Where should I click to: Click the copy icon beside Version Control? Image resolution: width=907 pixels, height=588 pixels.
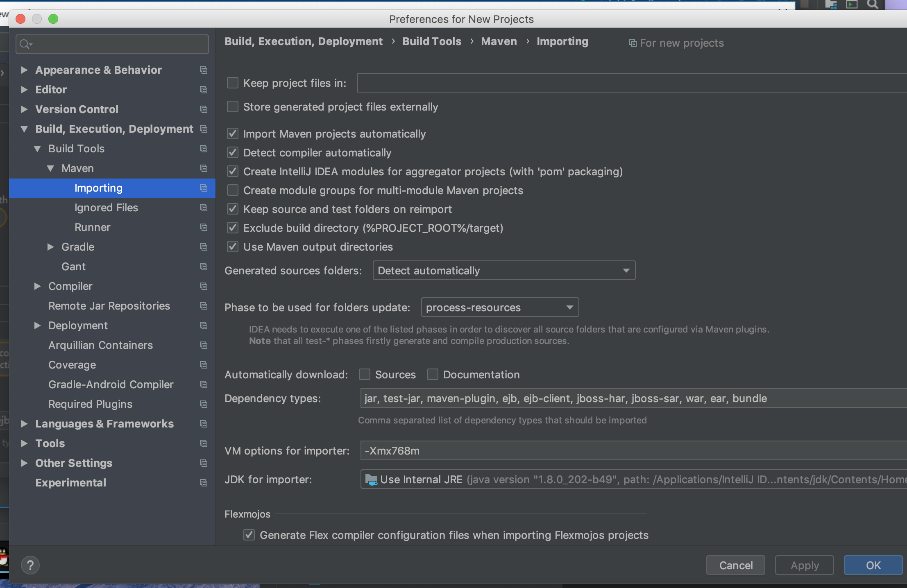203,109
